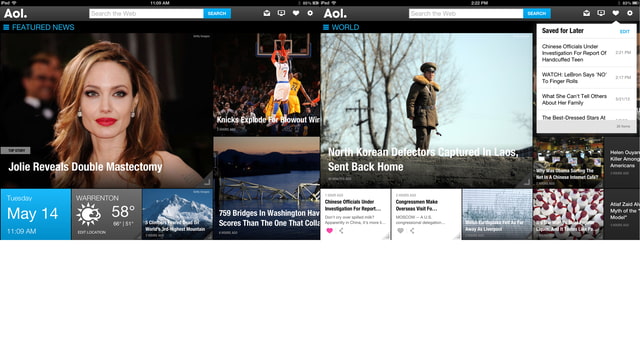Click SEARCH button on Featured News screen
This screenshot has width=640, height=360.
click(217, 13)
